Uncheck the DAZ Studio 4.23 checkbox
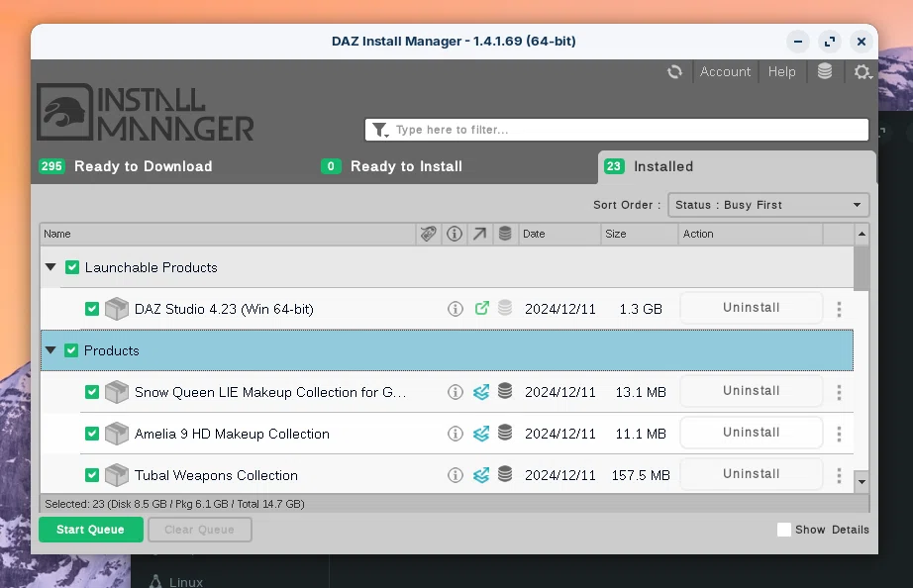This screenshot has width=913, height=588. 92,309
